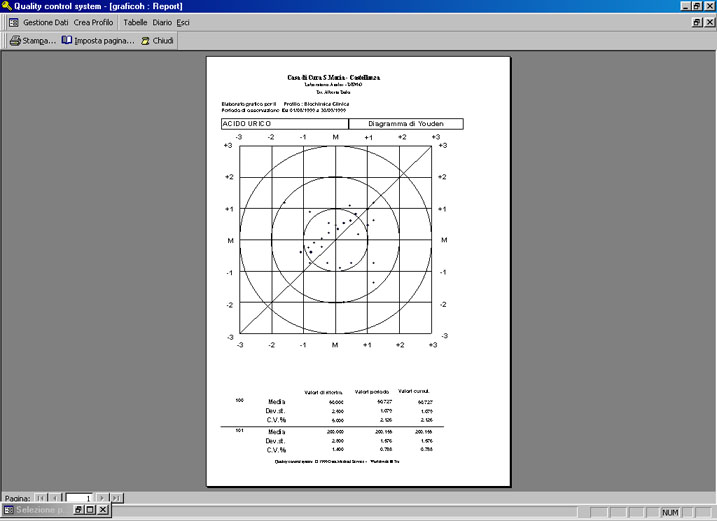The height and width of the screenshot is (521, 717).
Task: Open the Gestione Dati menu
Action: pyautogui.click(x=46, y=22)
